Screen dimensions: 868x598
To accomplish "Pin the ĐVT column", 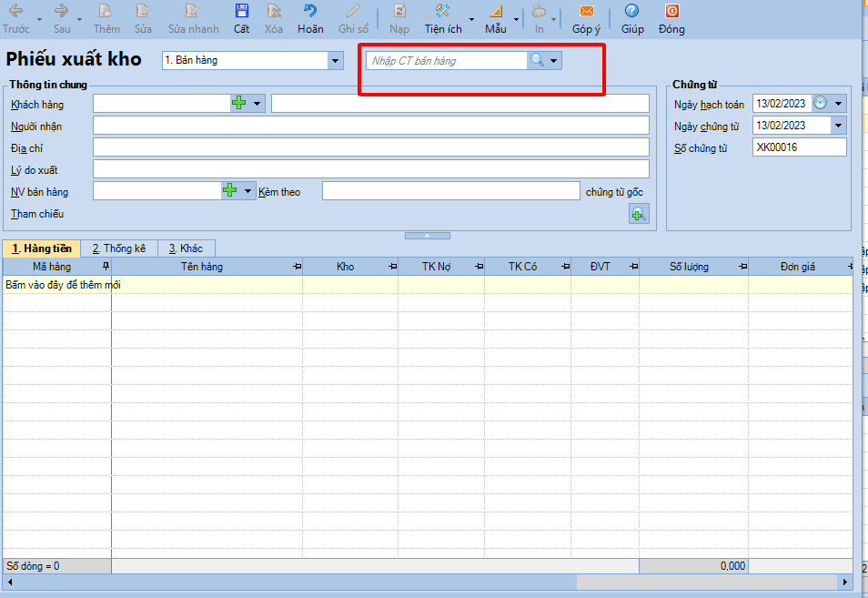I will point(634,267).
